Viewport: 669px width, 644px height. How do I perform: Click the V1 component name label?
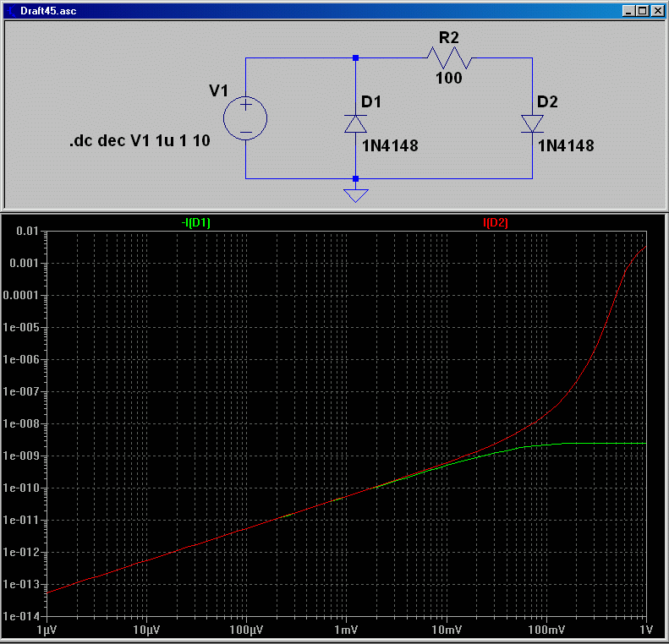click(x=219, y=90)
